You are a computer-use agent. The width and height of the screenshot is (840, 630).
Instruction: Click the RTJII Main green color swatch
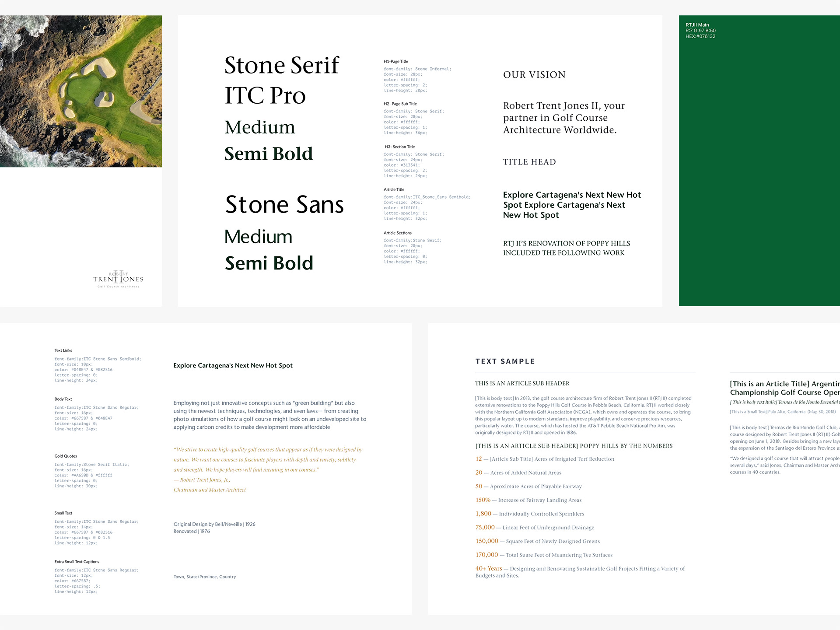point(759,161)
